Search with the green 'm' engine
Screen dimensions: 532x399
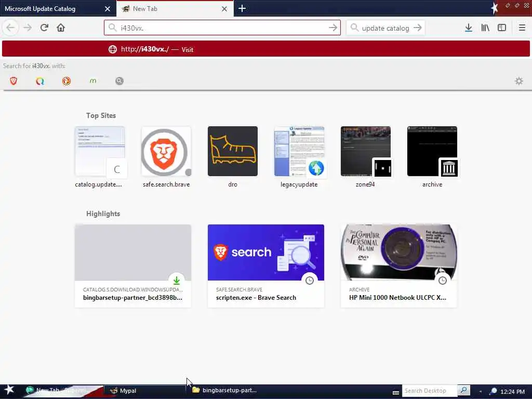[93, 81]
